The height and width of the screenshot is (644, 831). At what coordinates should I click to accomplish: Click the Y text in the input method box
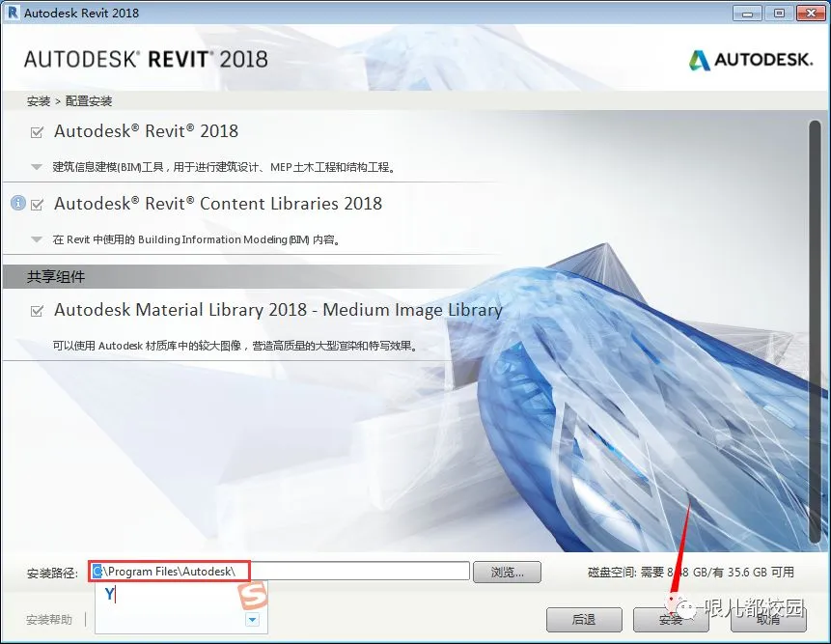(109, 594)
